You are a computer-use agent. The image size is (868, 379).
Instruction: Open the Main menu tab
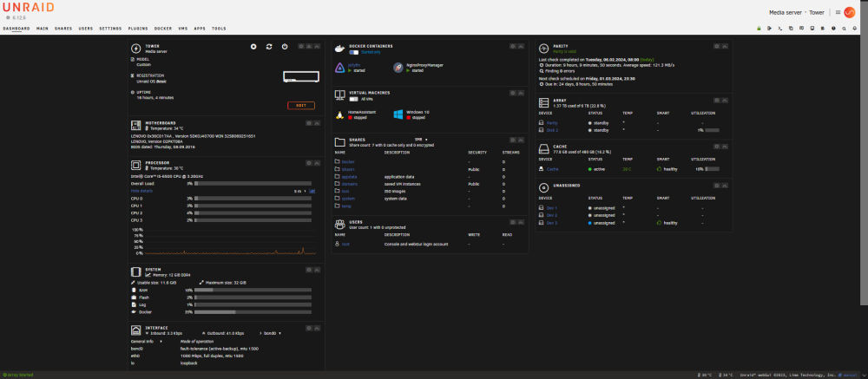tap(43, 29)
